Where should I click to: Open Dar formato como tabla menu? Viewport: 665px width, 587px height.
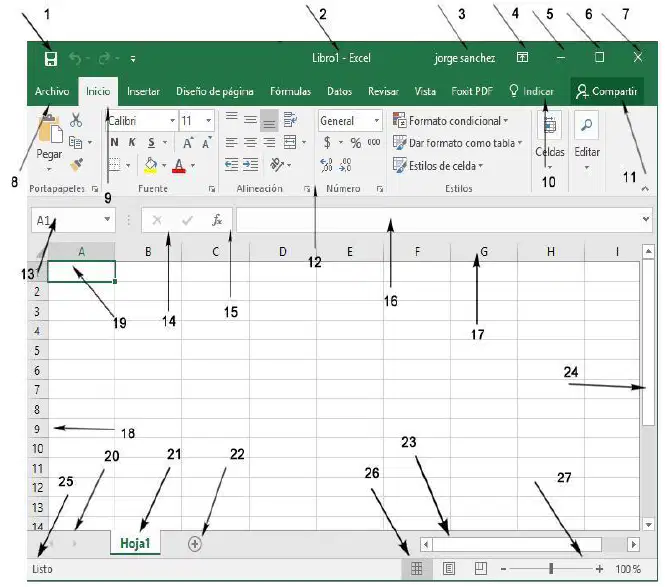tap(457, 143)
